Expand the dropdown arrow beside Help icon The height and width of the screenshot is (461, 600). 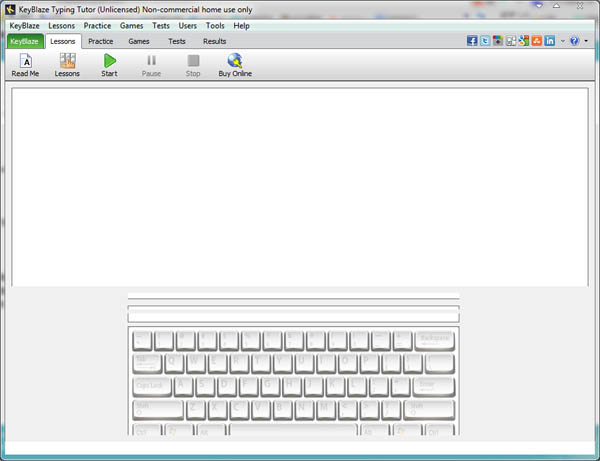(586, 41)
